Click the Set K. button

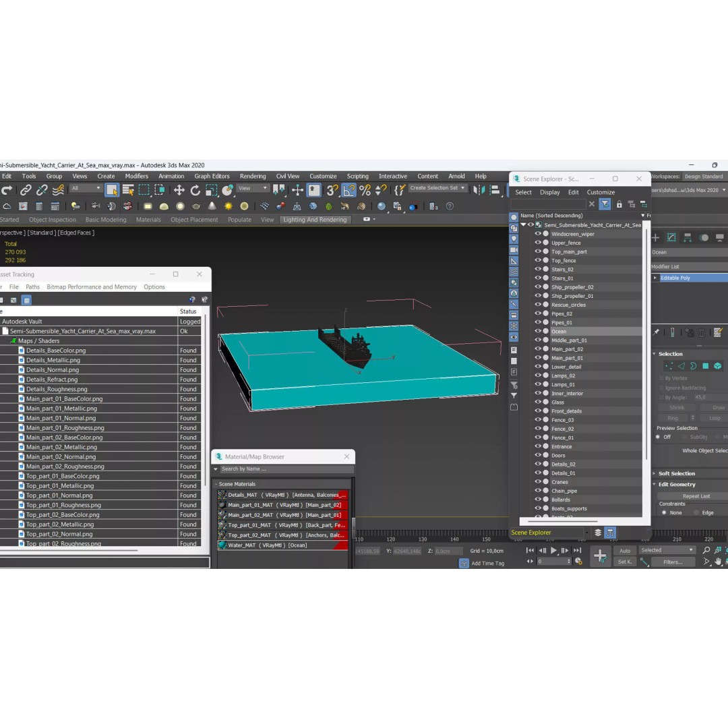point(625,562)
